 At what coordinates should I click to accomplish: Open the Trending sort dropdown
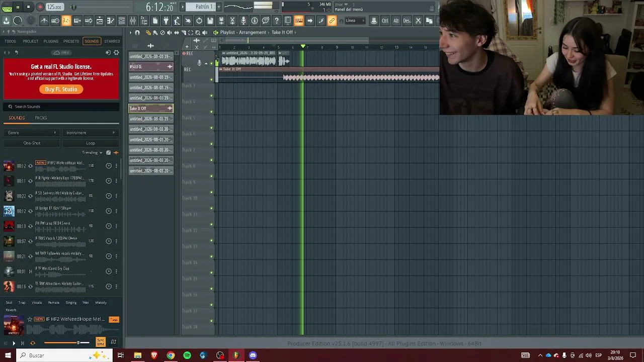92,153
